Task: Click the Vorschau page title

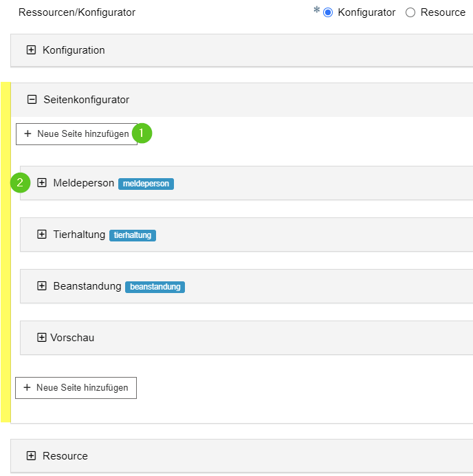Action: click(72, 338)
